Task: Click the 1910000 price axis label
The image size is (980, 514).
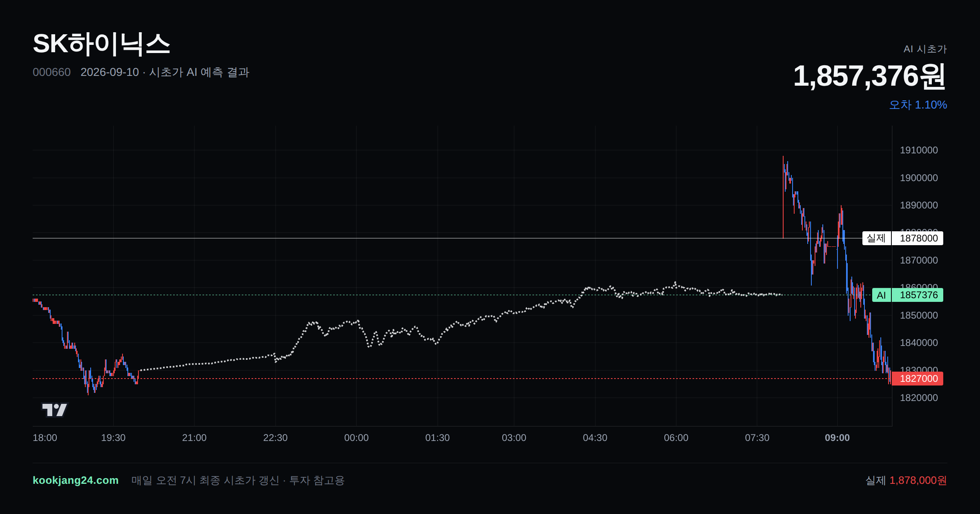Action: (x=919, y=150)
